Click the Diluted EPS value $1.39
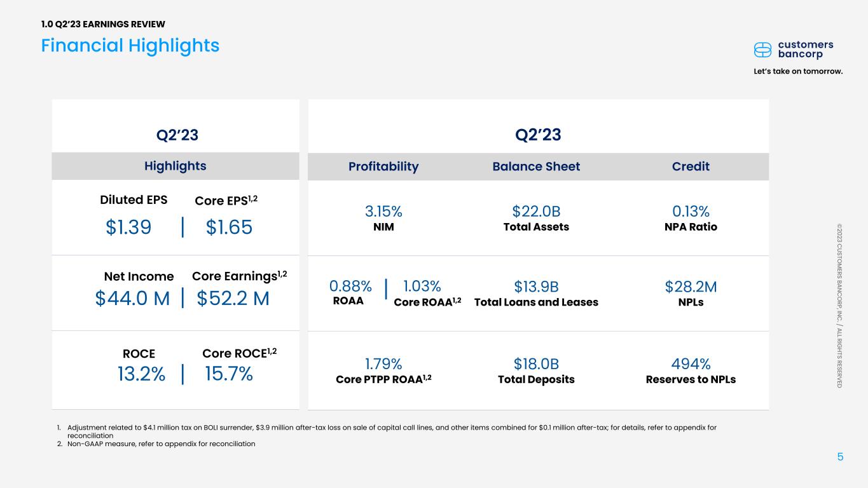 pyautogui.click(x=128, y=227)
